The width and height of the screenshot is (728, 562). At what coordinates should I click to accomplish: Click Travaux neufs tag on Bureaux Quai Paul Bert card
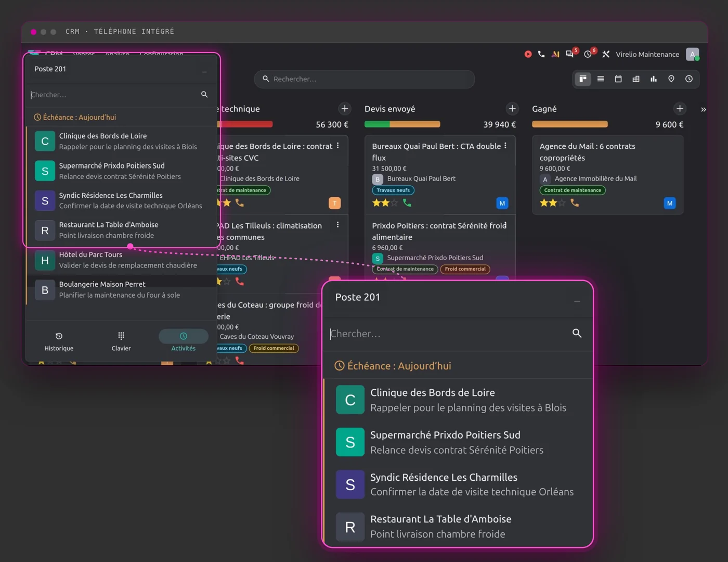(393, 190)
